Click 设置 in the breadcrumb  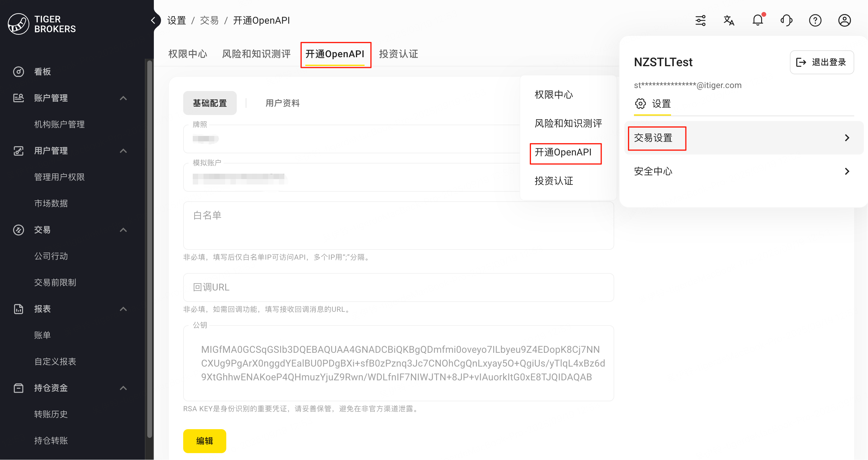click(177, 21)
